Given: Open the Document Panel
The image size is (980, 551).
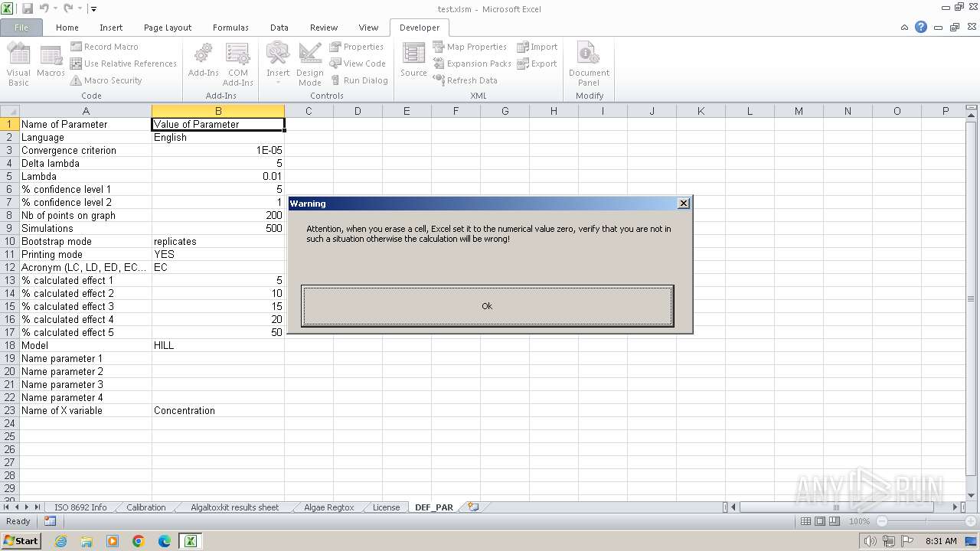Looking at the screenshot, I should point(589,64).
